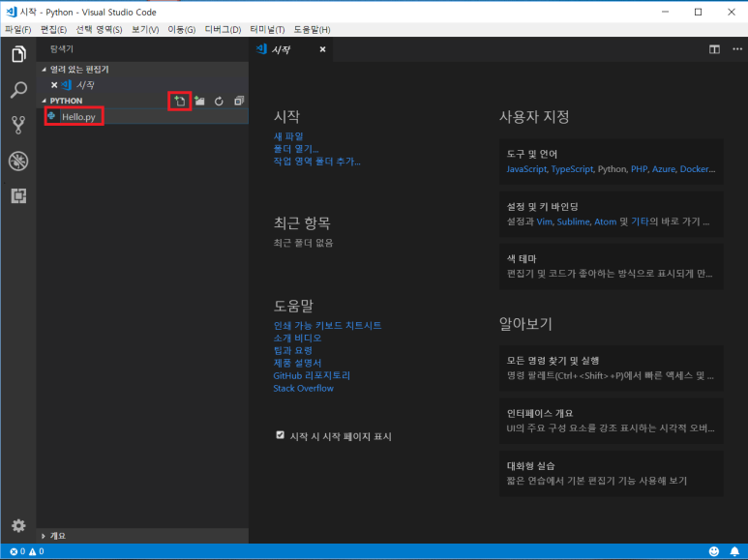The image size is (748, 560).
Task: Open notifications bell in status bar
Action: [734, 551]
